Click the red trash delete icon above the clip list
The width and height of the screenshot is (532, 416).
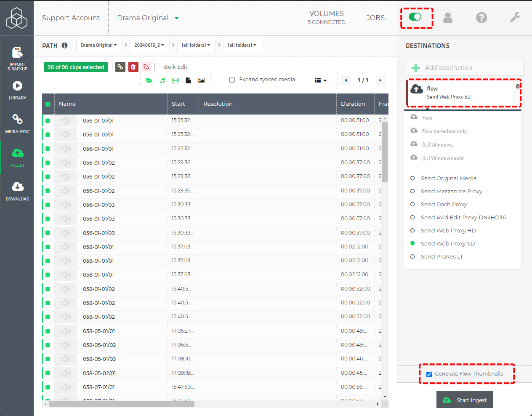click(133, 67)
